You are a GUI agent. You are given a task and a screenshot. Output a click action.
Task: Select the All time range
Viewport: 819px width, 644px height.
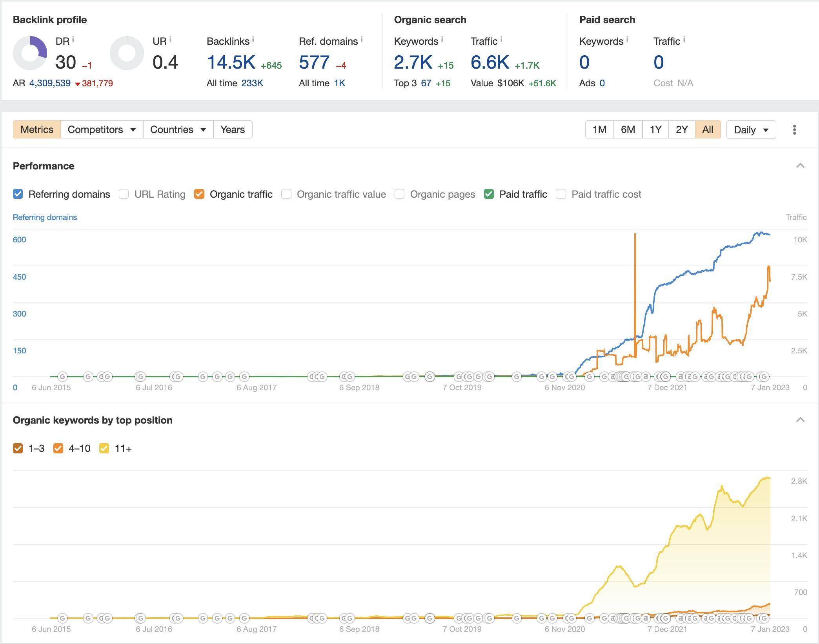[x=708, y=129]
